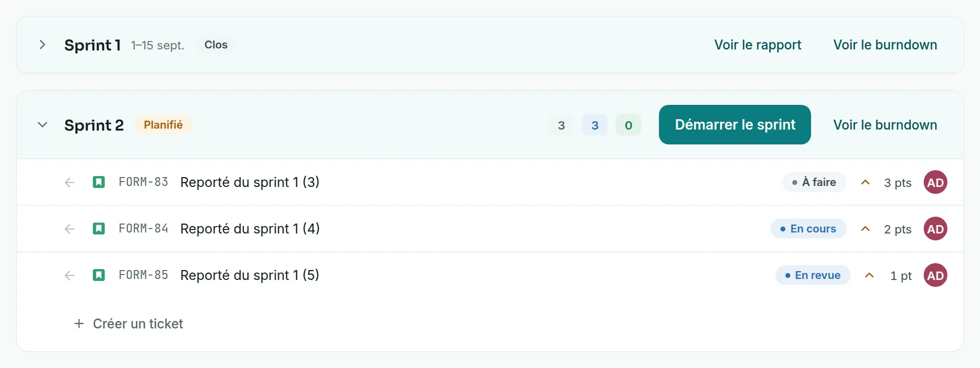
Task: Click the 1 pt estimate on FORM-85
Action: 901,276
